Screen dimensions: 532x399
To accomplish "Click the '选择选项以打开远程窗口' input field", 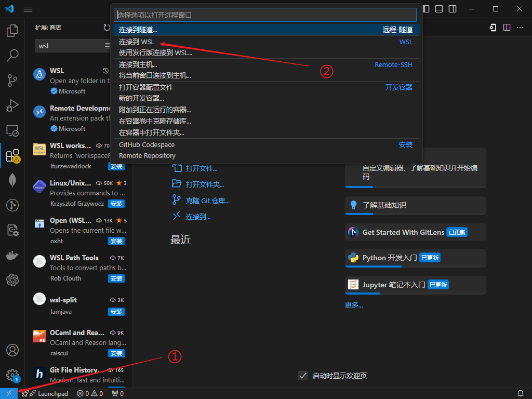I will tap(265, 15).
